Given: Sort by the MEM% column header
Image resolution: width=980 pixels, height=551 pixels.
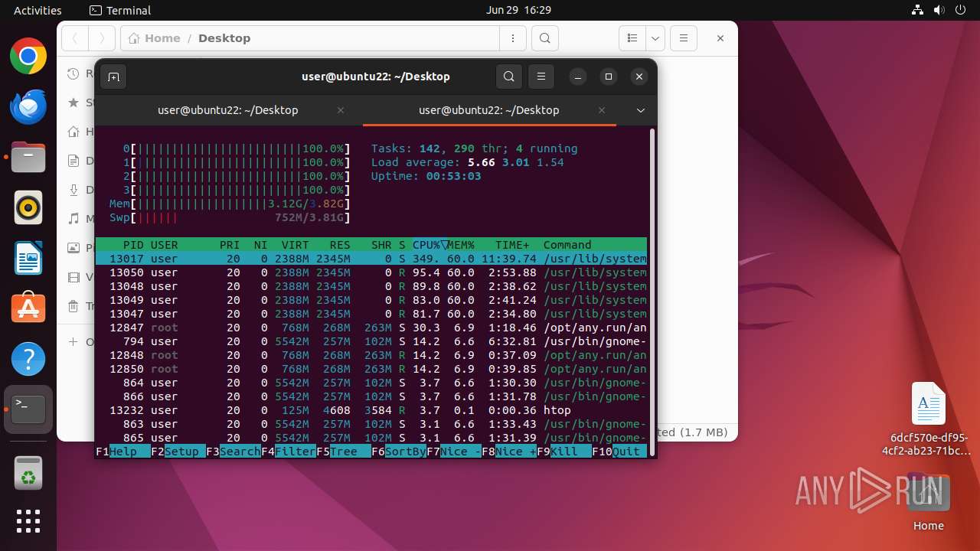Looking at the screenshot, I should tap(461, 245).
